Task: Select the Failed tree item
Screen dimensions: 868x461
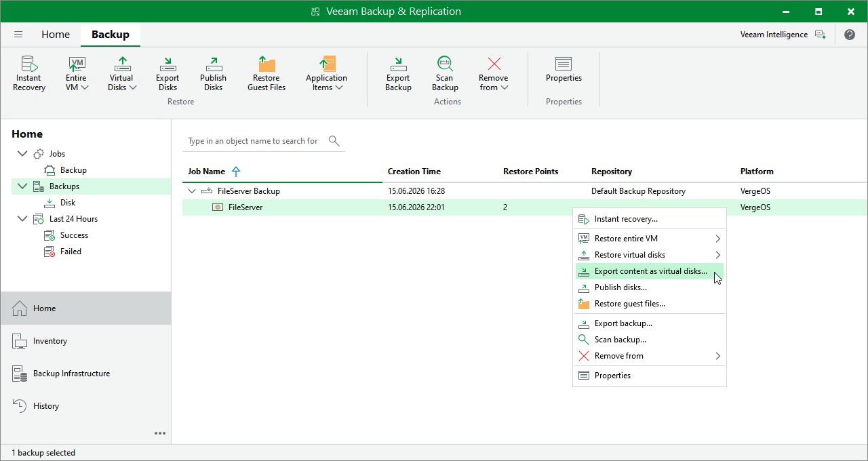Action: click(71, 252)
